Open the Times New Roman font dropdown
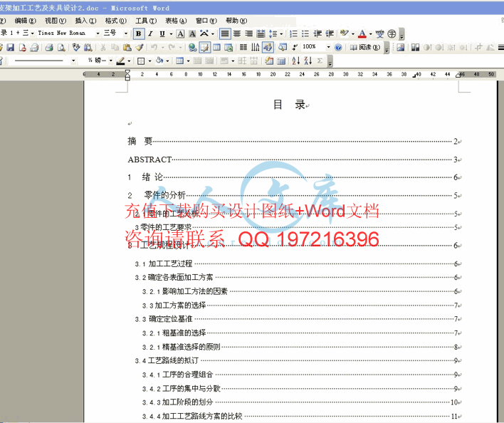This screenshot has width=504, height=423. click(x=98, y=33)
